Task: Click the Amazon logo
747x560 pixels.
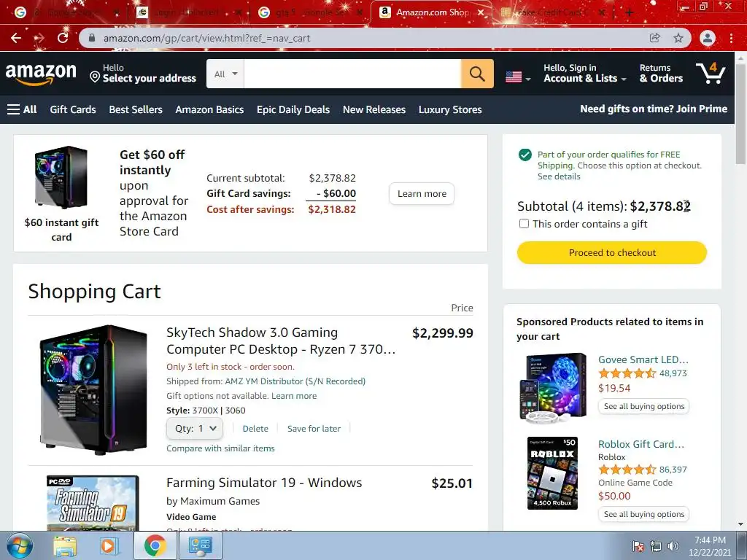Action: [41, 74]
